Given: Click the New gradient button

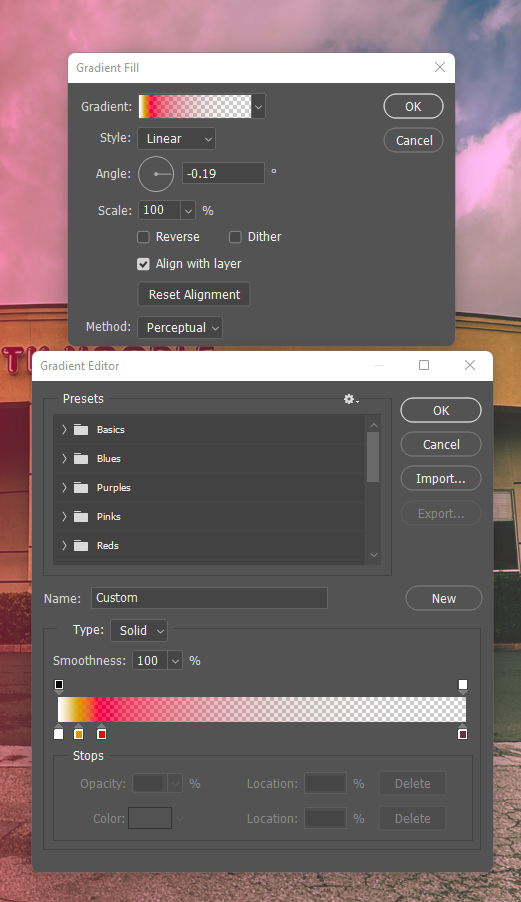Looking at the screenshot, I should (444, 598).
